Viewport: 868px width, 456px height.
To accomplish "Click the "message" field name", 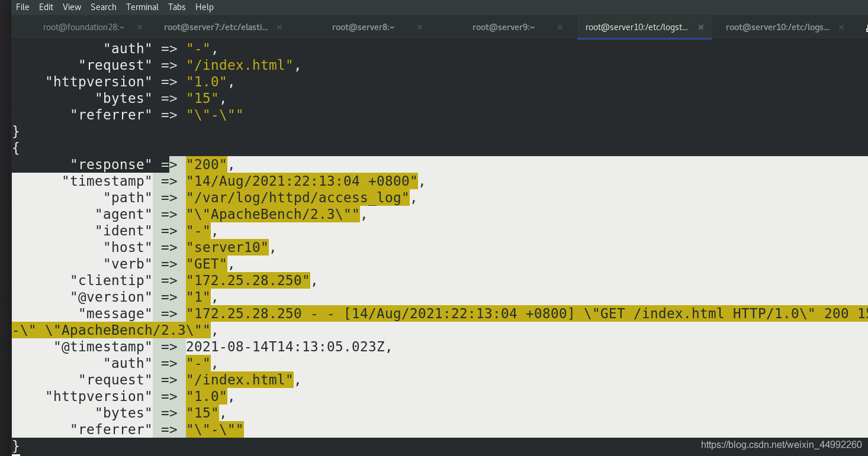I will (115, 313).
